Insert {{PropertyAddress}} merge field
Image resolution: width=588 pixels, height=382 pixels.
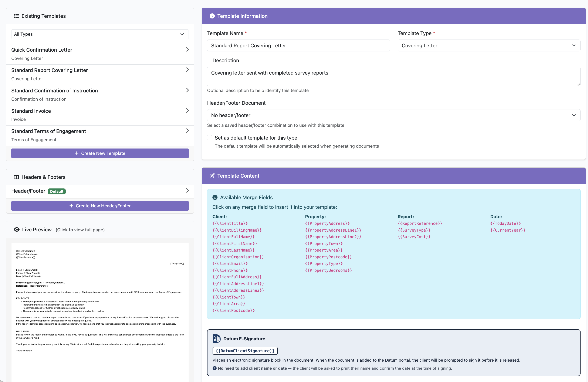[327, 224]
